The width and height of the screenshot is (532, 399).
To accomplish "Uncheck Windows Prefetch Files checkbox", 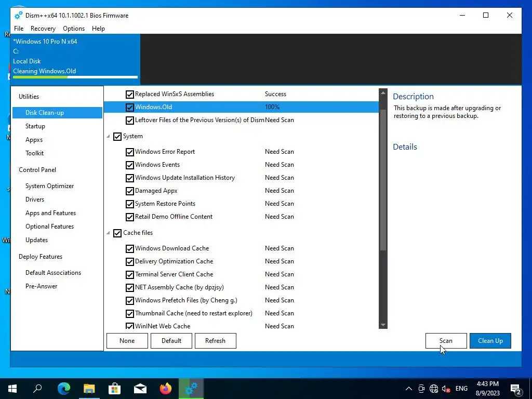I will coord(129,301).
